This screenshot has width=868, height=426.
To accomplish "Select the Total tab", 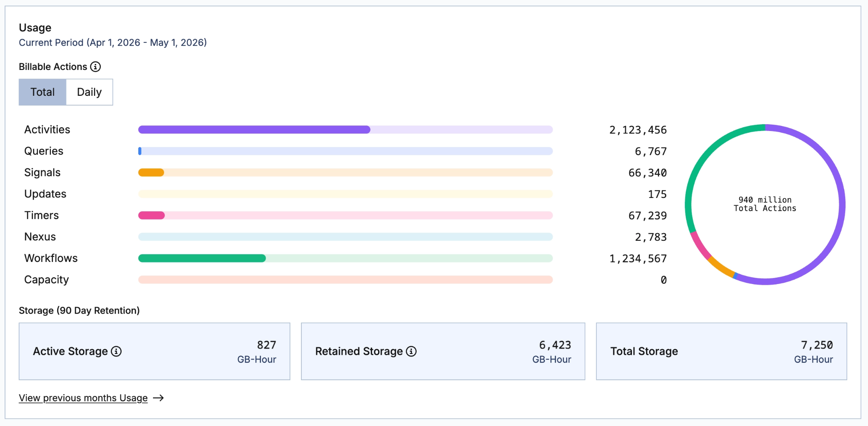I will (42, 92).
